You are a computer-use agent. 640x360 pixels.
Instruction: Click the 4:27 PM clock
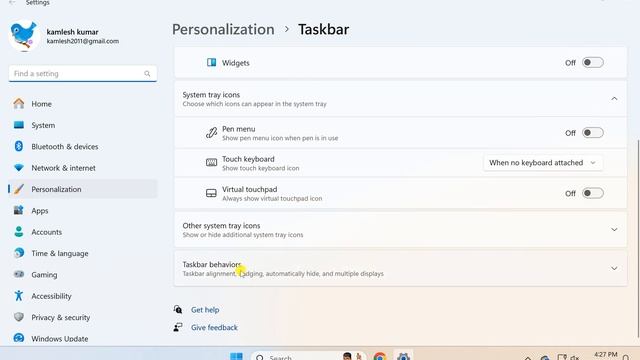pos(606,355)
